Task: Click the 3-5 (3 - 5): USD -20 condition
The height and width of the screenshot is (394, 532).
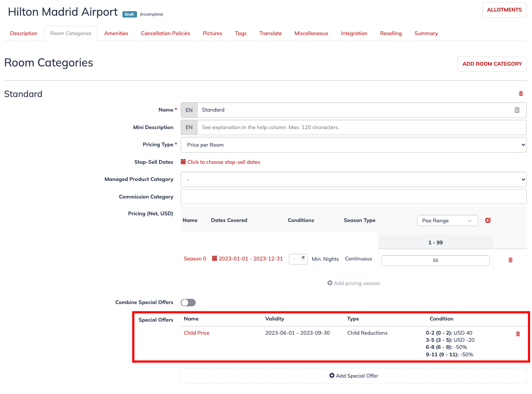Action: click(450, 340)
